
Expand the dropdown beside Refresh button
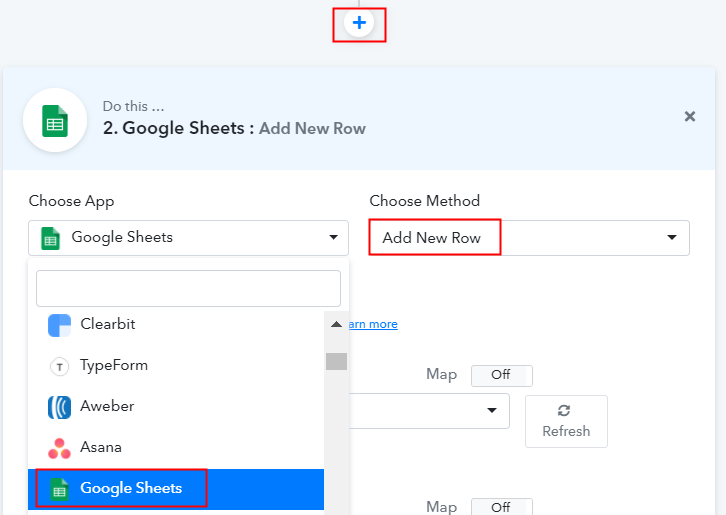point(491,411)
